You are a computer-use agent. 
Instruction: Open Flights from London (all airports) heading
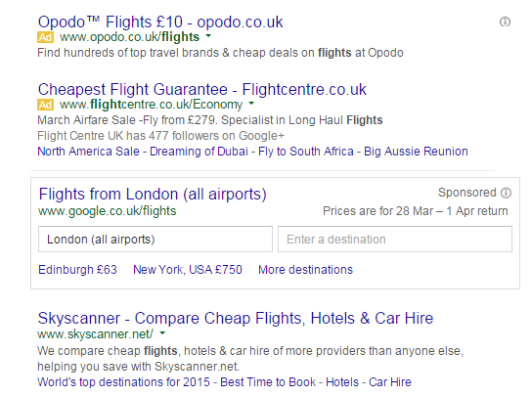(153, 194)
